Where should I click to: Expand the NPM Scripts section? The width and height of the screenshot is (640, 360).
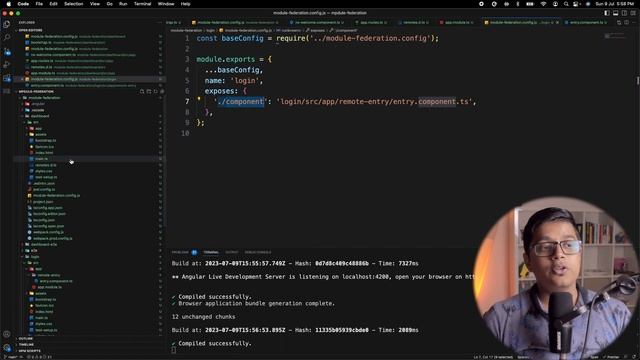click(29, 351)
